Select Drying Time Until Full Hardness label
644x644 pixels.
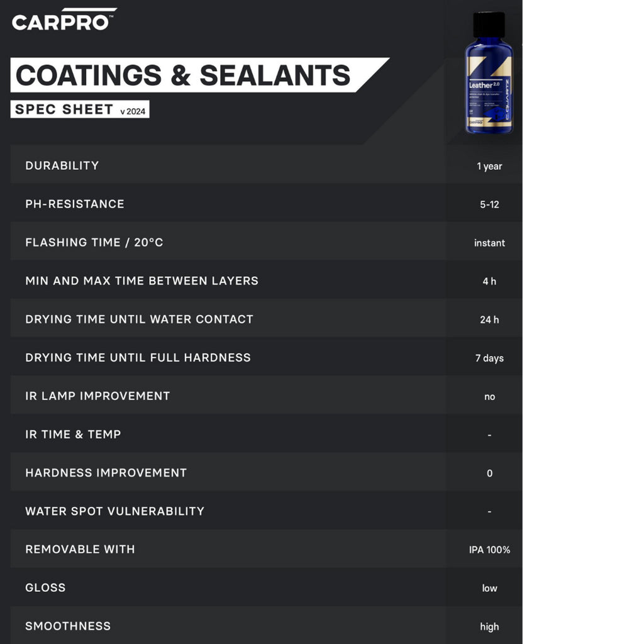(138, 357)
